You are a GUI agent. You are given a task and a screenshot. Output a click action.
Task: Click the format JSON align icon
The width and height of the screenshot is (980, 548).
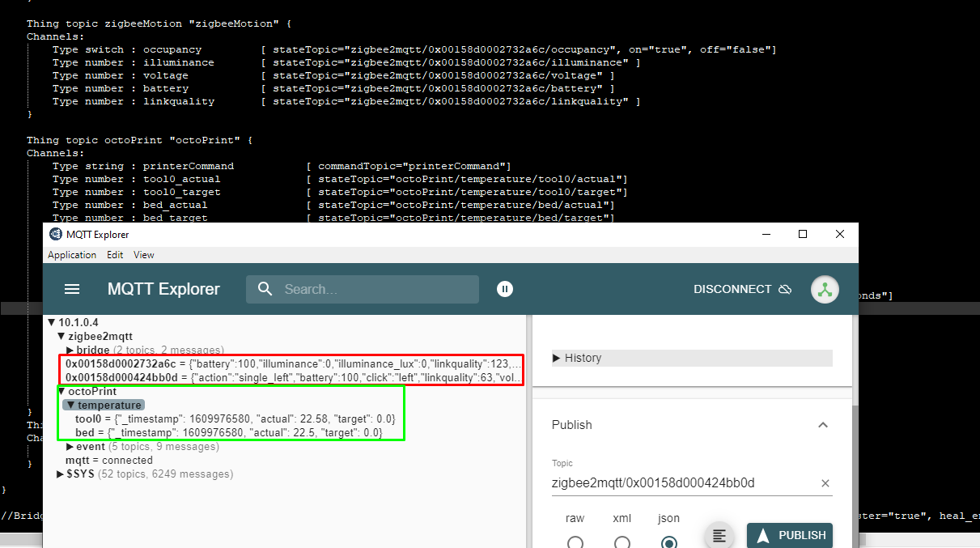[719, 536]
